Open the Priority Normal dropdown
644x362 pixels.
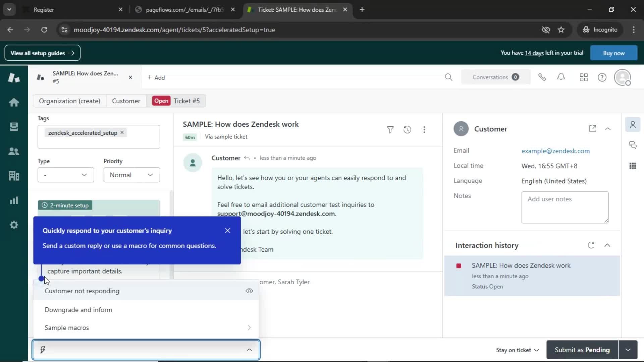(132, 175)
